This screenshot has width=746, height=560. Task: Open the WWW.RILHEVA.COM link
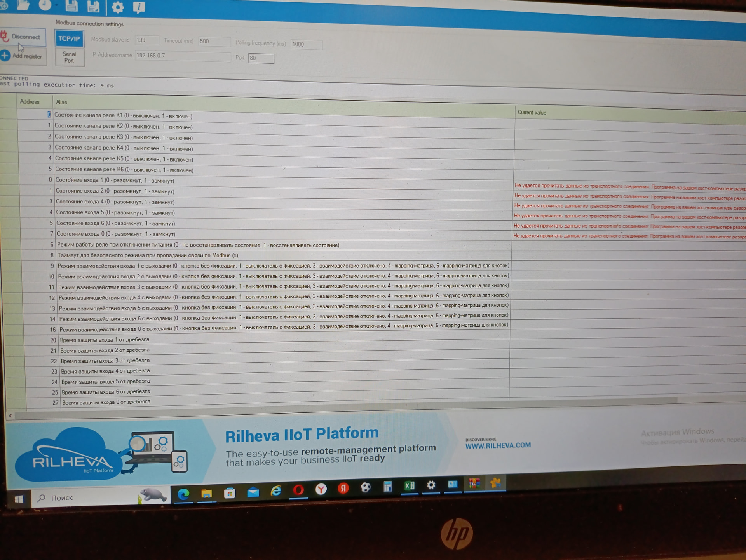498,446
